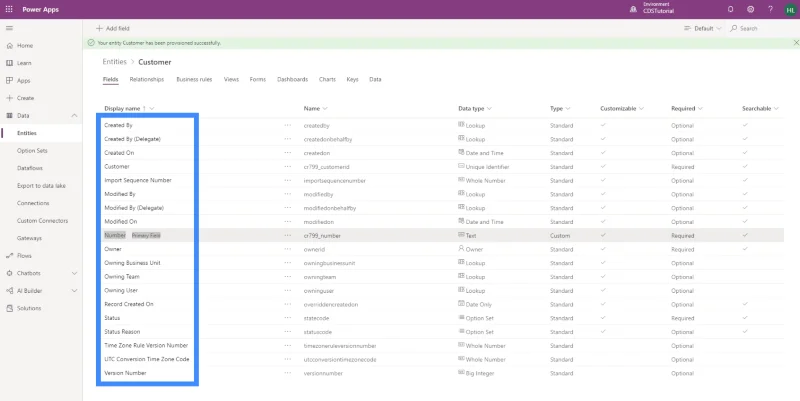Open more options for Created By row
The width and height of the screenshot is (800, 401).
click(x=288, y=125)
